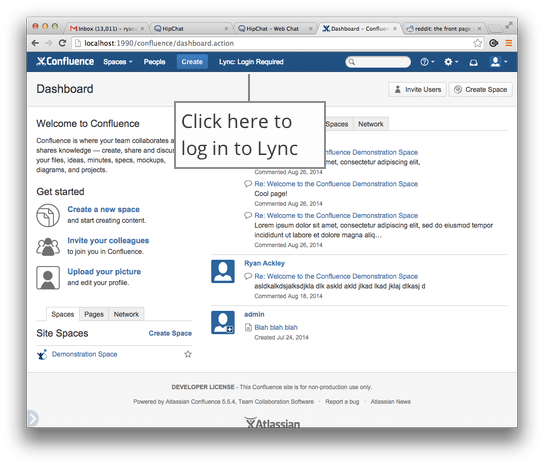Toggle fullscreen with window corner arrows
The image size is (546, 466).
pyautogui.click(x=509, y=25)
